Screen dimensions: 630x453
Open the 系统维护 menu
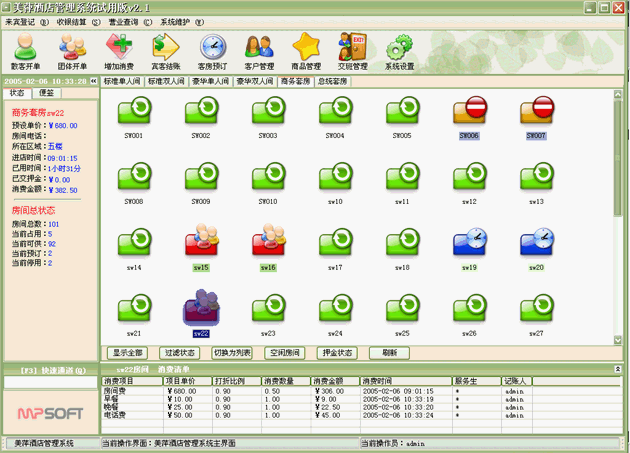tap(179, 20)
